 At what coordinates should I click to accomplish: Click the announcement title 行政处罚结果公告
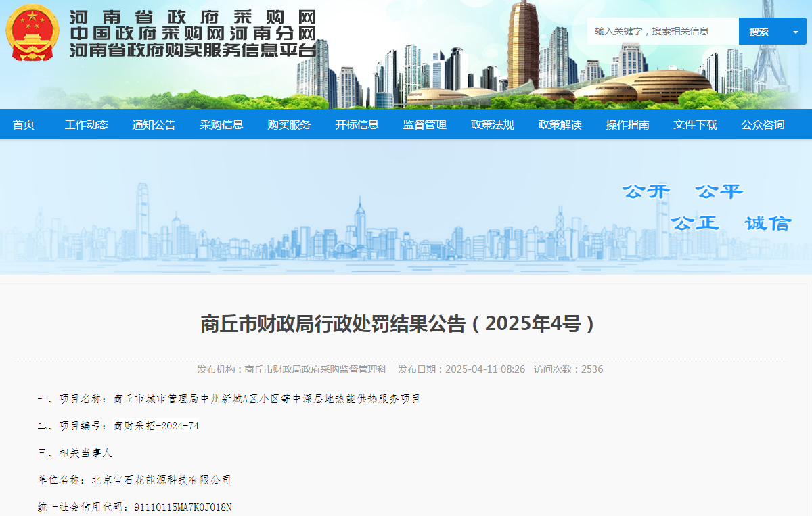pyautogui.click(x=398, y=324)
